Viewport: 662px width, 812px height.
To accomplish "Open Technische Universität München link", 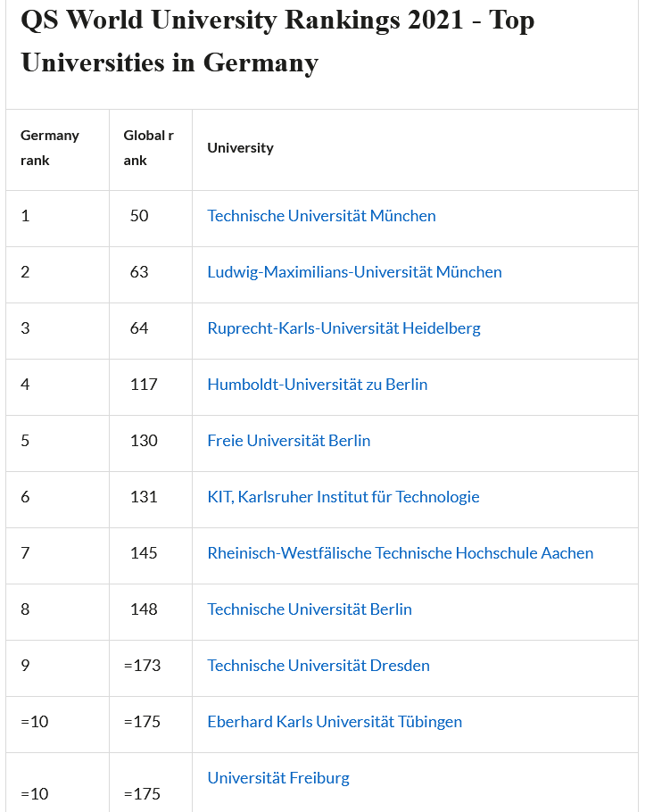I will [x=321, y=216].
